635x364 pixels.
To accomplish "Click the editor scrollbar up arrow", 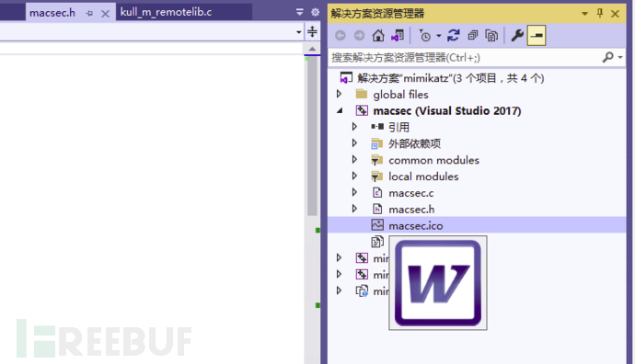I will [312, 49].
